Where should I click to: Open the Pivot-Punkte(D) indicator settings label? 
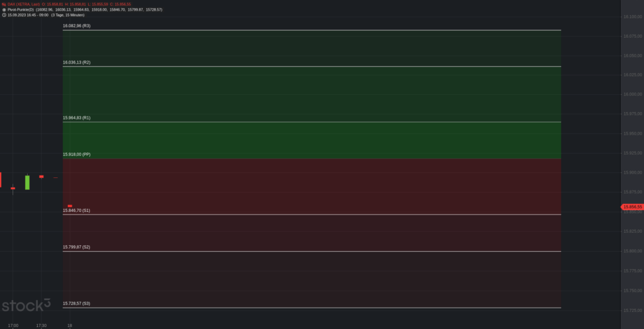(21, 9)
